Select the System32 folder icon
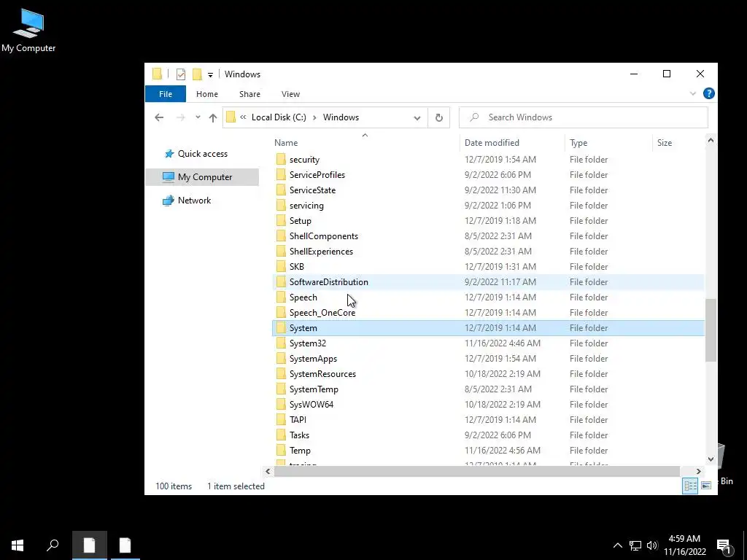Screen dimensions: 747x560 point(281,343)
